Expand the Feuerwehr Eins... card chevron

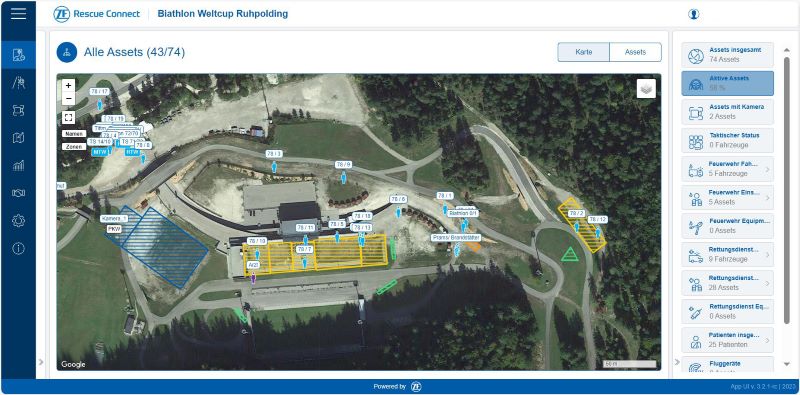click(767, 198)
